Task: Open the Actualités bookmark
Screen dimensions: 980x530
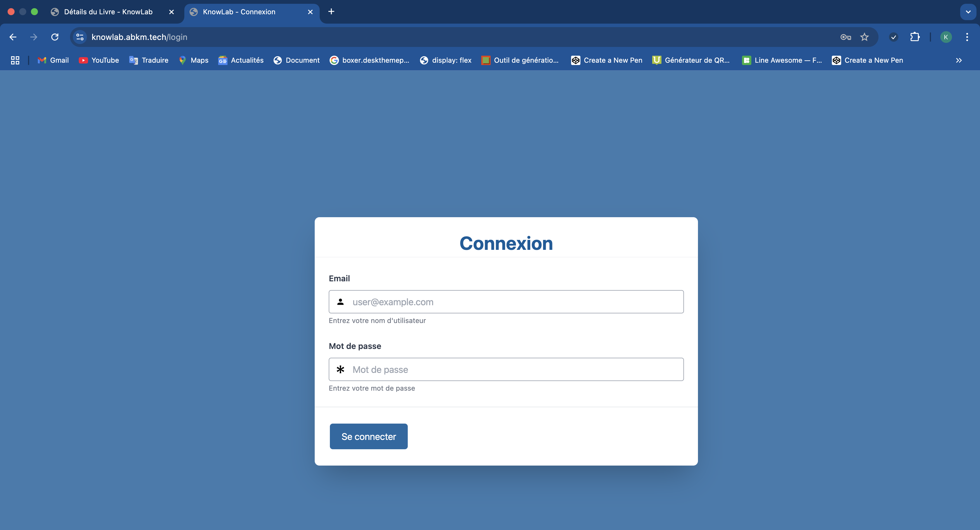Action: [241, 60]
